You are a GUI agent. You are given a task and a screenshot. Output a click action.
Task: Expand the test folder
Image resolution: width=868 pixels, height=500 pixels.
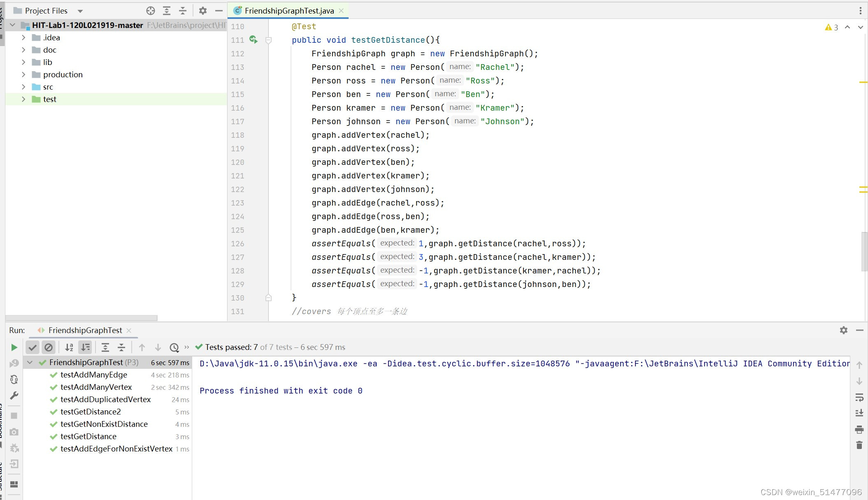(x=23, y=99)
